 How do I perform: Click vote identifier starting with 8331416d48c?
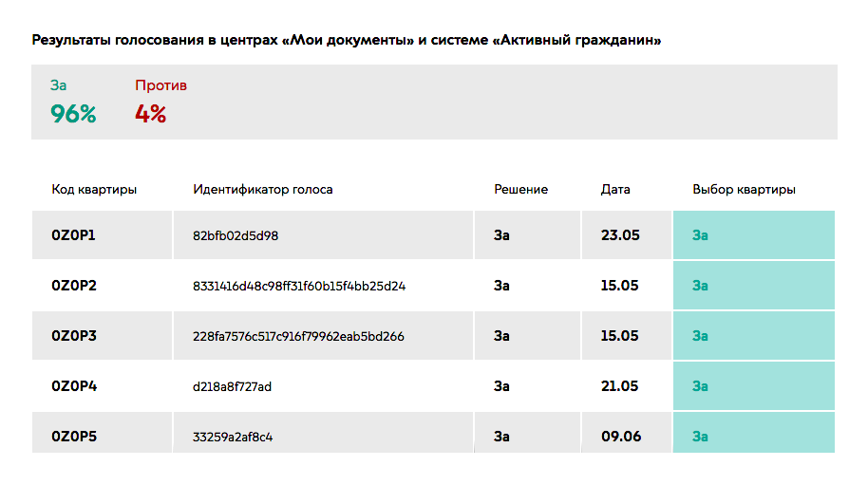(x=299, y=286)
